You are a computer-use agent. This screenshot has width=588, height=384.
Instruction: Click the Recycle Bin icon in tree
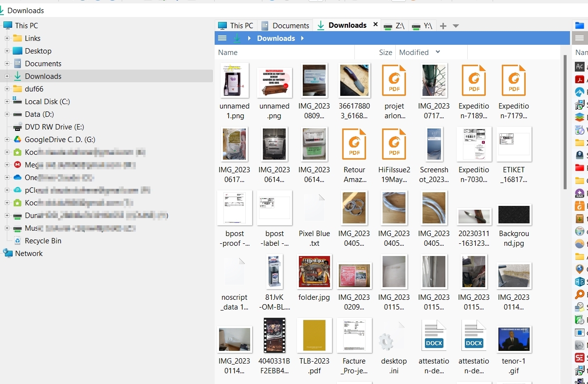click(18, 240)
